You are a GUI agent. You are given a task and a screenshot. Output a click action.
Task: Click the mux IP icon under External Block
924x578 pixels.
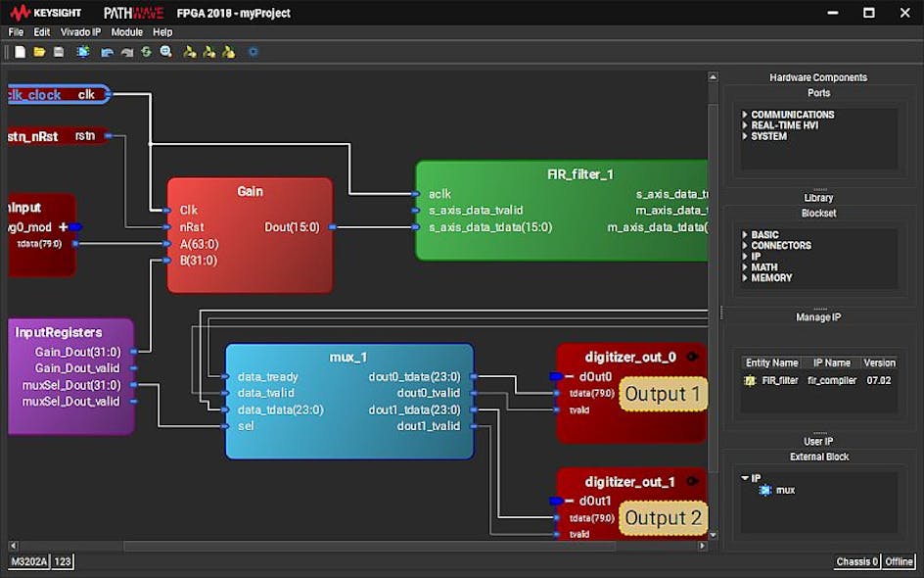765,490
